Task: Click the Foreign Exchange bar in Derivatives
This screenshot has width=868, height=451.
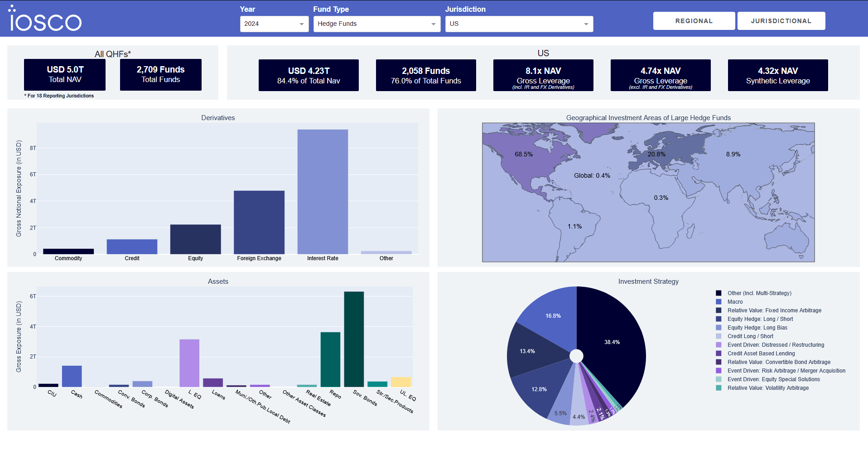Action: tap(259, 223)
